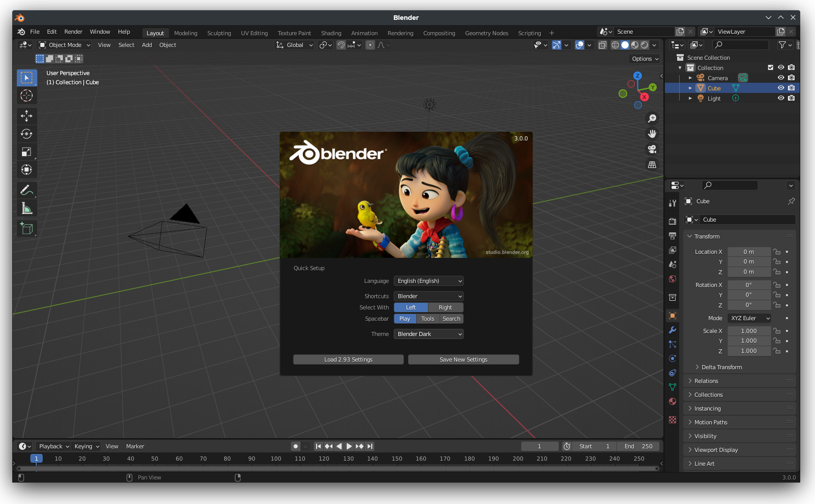Uncheck Collection exclude checkbox
This screenshot has width=815, height=504.
[x=771, y=67]
